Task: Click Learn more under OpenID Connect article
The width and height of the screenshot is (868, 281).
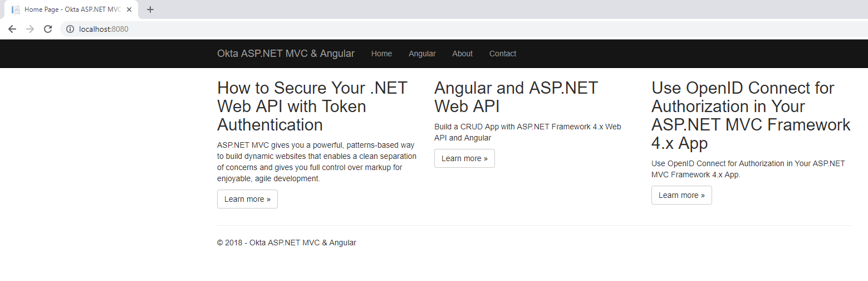Action: tap(681, 195)
